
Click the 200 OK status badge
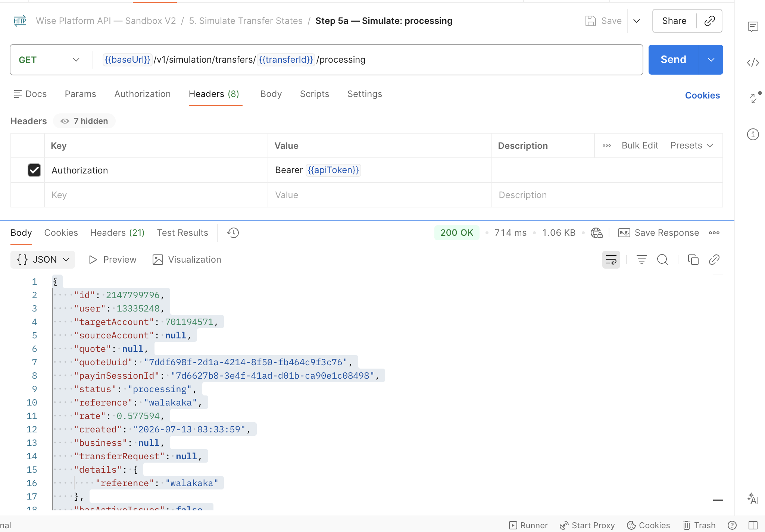[457, 233]
